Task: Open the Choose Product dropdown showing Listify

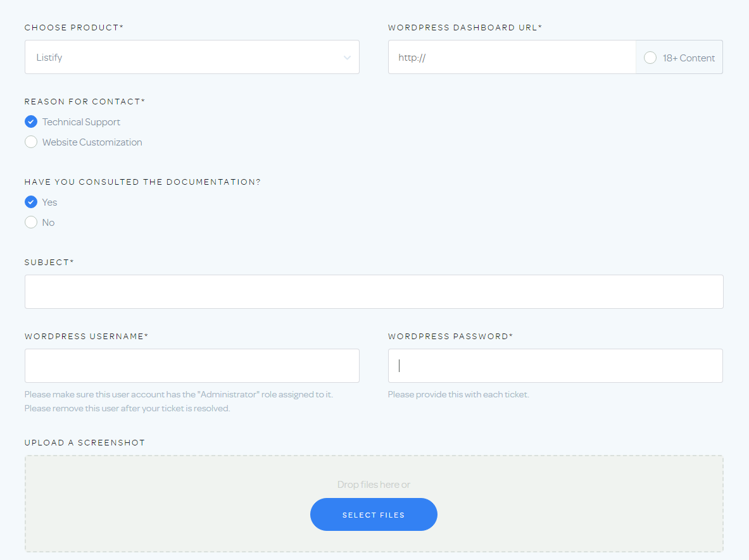Action: coord(184,58)
